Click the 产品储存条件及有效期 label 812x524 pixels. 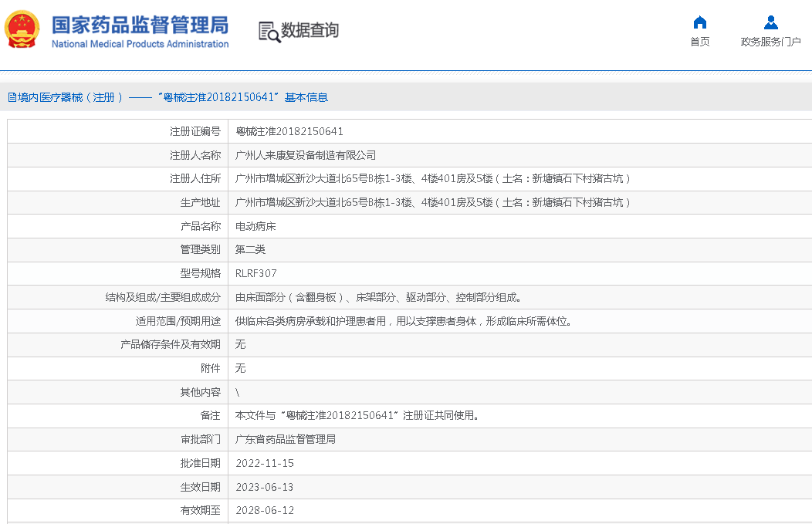(x=171, y=344)
